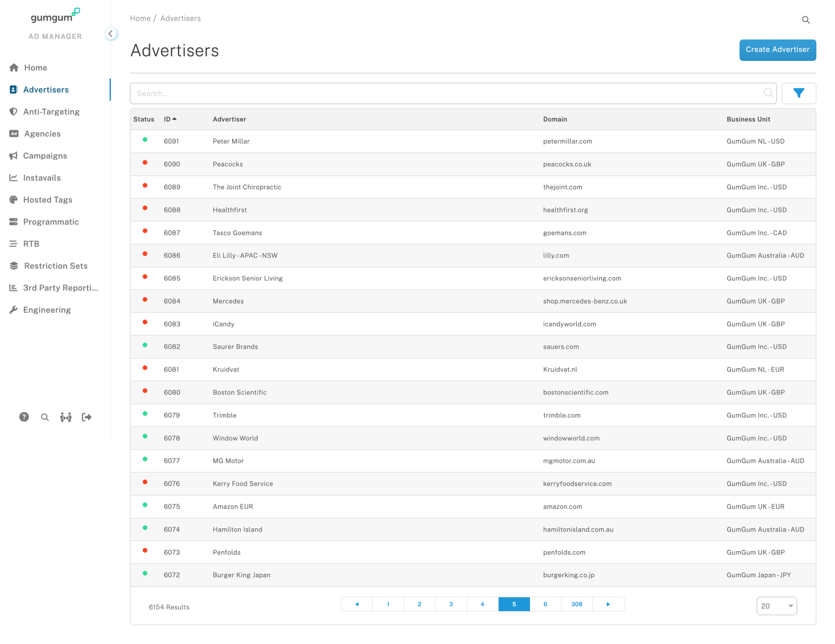The height and width of the screenshot is (644, 835).
Task: Open the Anti-Targeting menu item
Action: (x=51, y=111)
